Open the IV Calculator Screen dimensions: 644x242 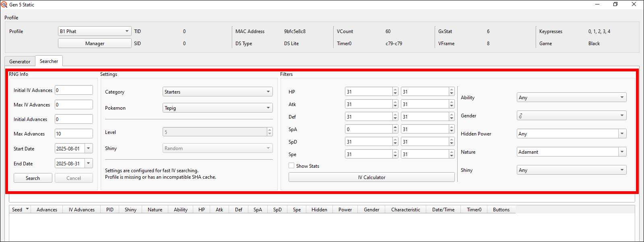372,177
